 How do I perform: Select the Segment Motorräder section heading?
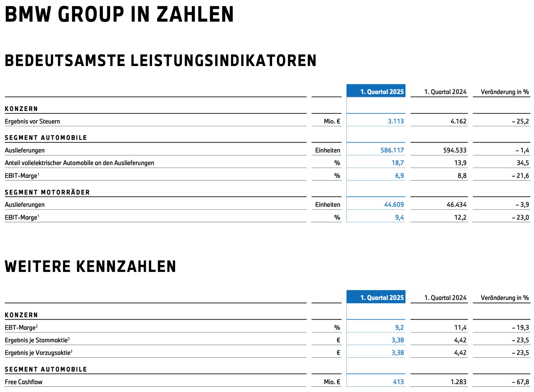point(47,192)
